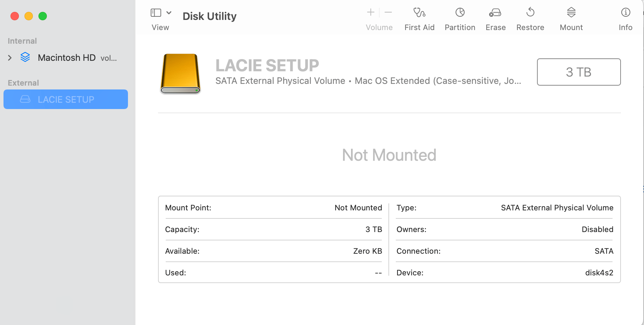Show Info for the selected disk
The image size is (644, 325).
[x=625, y=17]
